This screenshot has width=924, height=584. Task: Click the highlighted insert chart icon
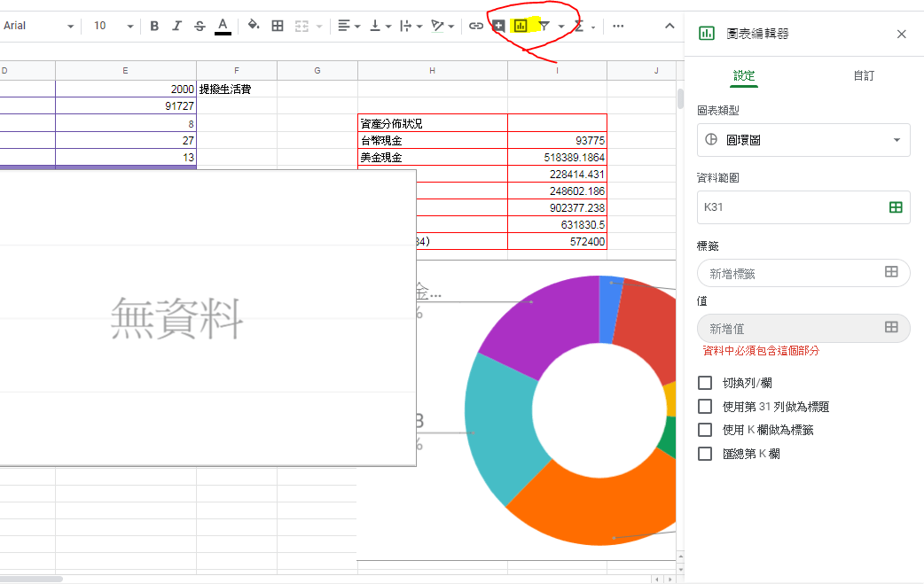pos(521,26)
